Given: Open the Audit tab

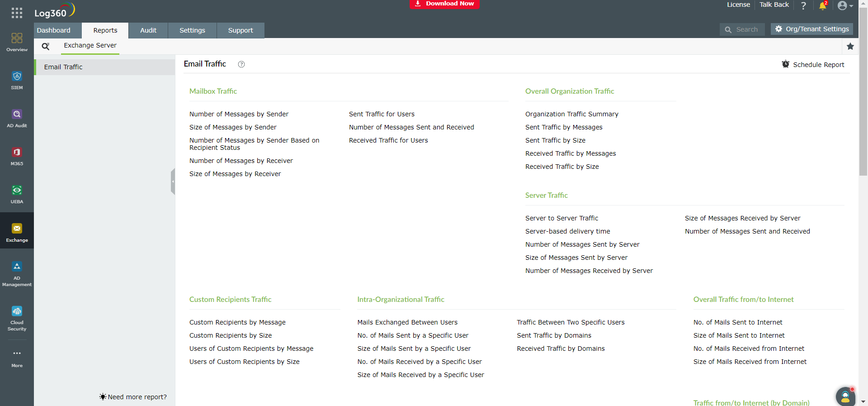Looking at the screenshot, I should tap(148, 30).
